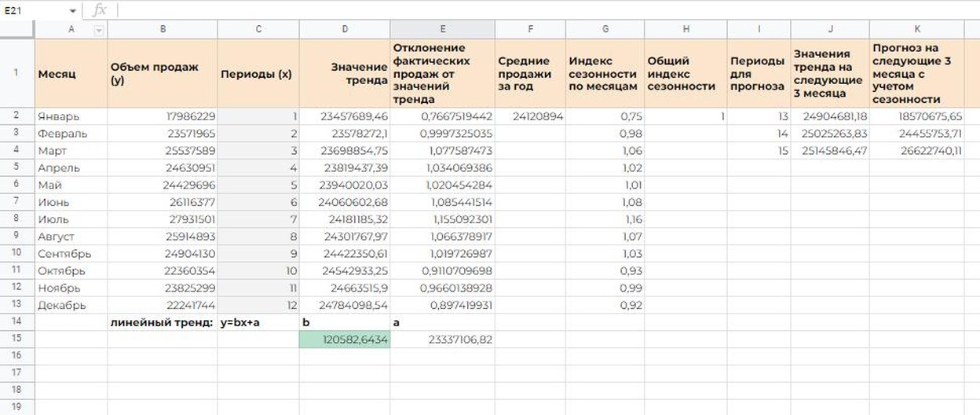Click forecast trend value 25145846,47

pyautogui.click(x=830, y=151)
